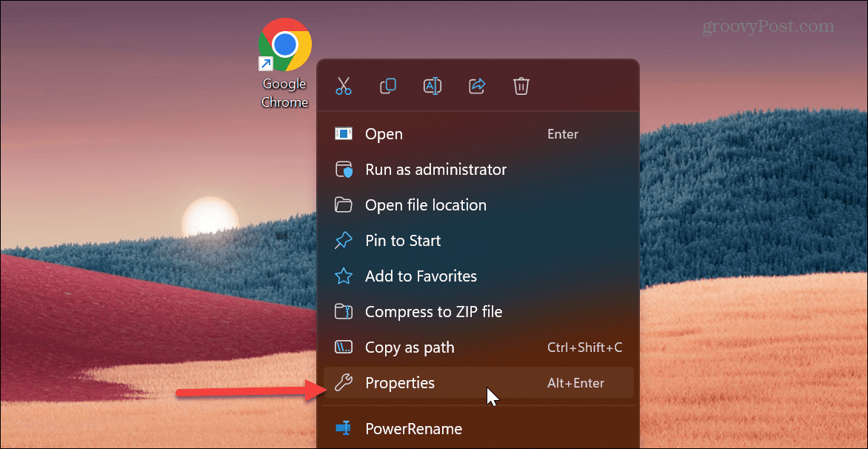
Task: Select the Google Chrome desktop shortcut
Action: [284, 63]
